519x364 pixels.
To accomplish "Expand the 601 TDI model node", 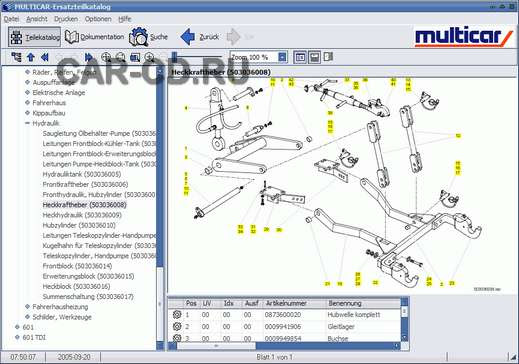I will pyautogui.click(x=17, y=337).
